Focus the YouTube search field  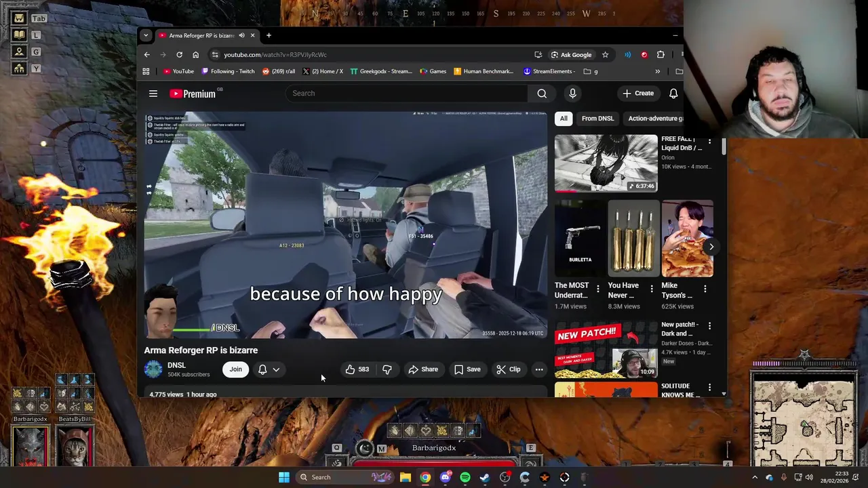(x=406, y=94)
